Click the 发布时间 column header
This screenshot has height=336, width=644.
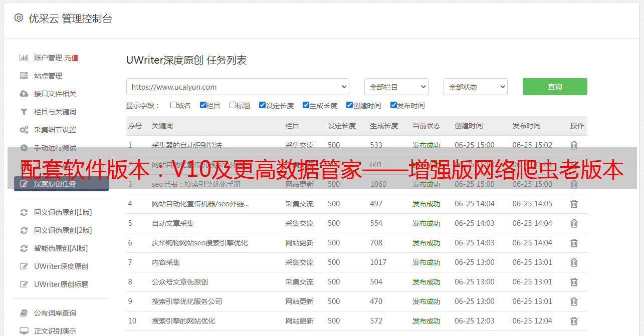pos(526,126)
